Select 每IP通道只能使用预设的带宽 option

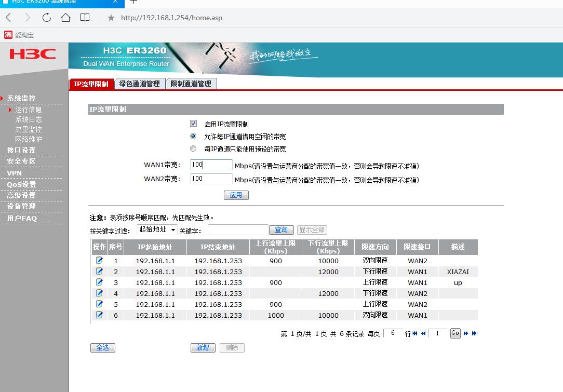pyautogui.click(x=194, y=148)
